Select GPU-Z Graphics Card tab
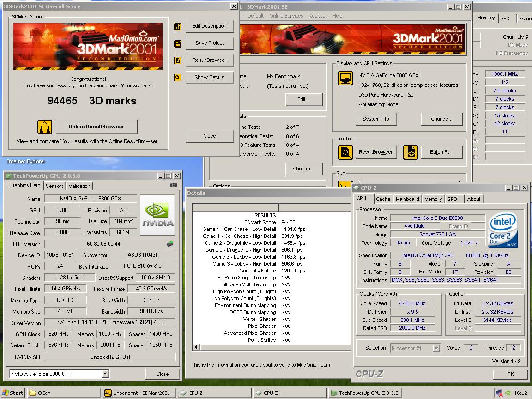The width and height of the screenshot is (532, 399). 25,185
